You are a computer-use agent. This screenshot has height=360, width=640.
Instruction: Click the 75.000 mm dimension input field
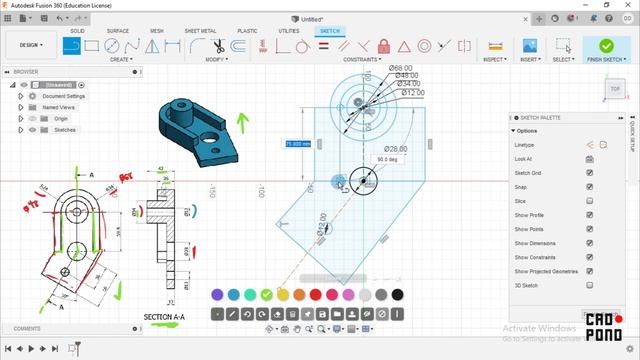(298, 144)
